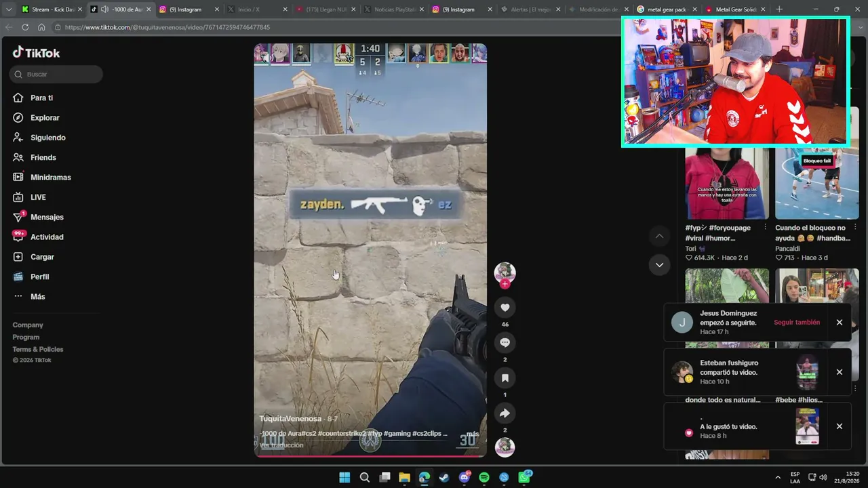Show hidden system tray icons
Viewport: 868px width, 488px height.
pos(777,477)
